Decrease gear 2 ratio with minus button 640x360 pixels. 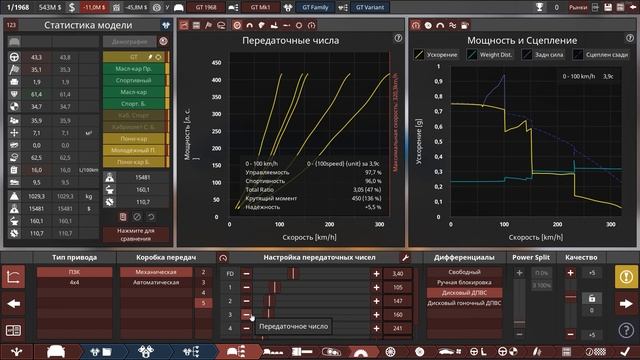tap(246, 301)
